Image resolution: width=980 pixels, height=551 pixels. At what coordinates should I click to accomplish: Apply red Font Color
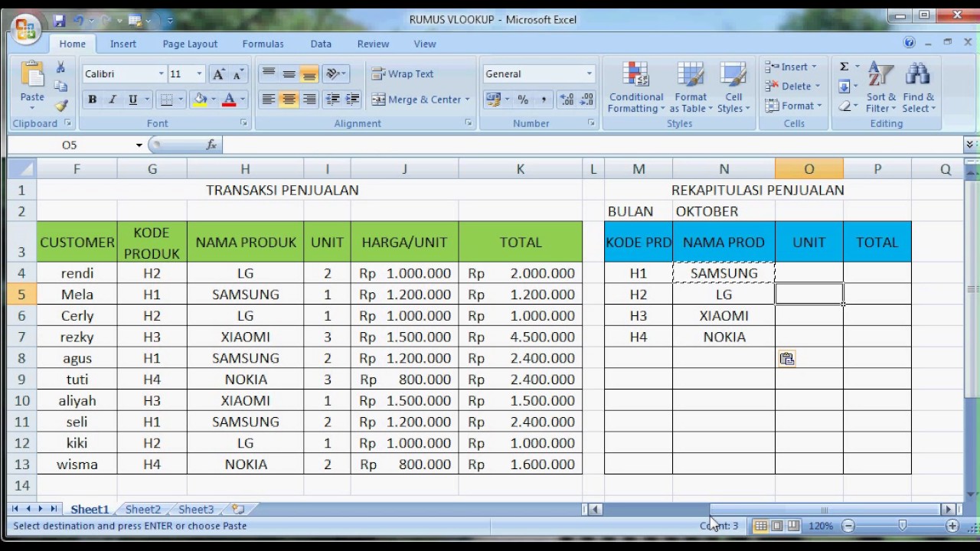[228, 99]
